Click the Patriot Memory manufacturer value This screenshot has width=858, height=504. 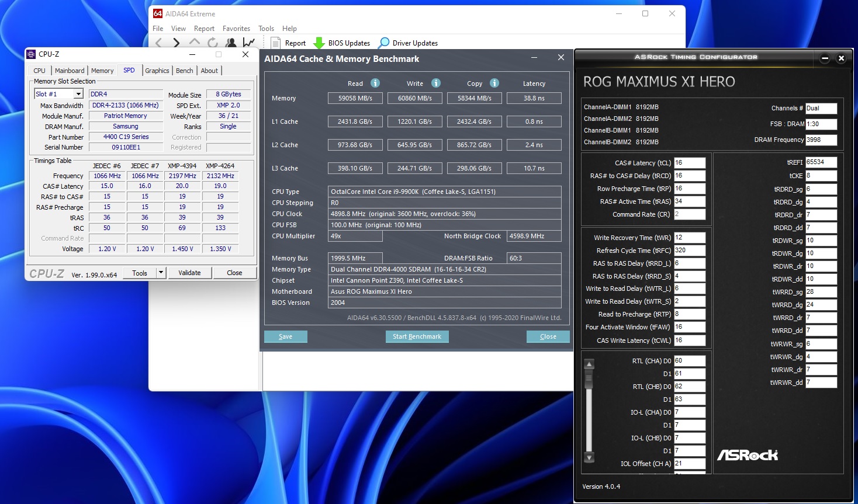[126, 116]
